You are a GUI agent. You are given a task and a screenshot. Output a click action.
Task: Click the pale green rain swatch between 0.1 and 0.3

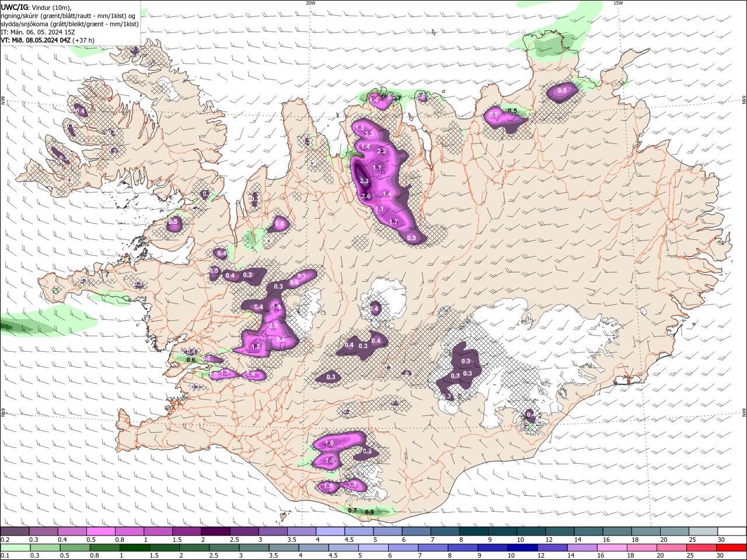point(15,548)
